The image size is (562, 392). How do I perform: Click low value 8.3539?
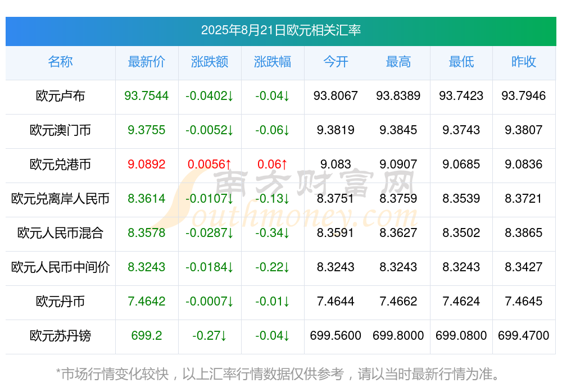(461, 198)
